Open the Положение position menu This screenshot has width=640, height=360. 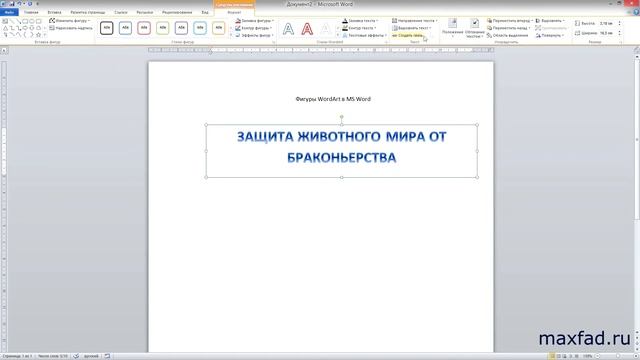(452, 29)
